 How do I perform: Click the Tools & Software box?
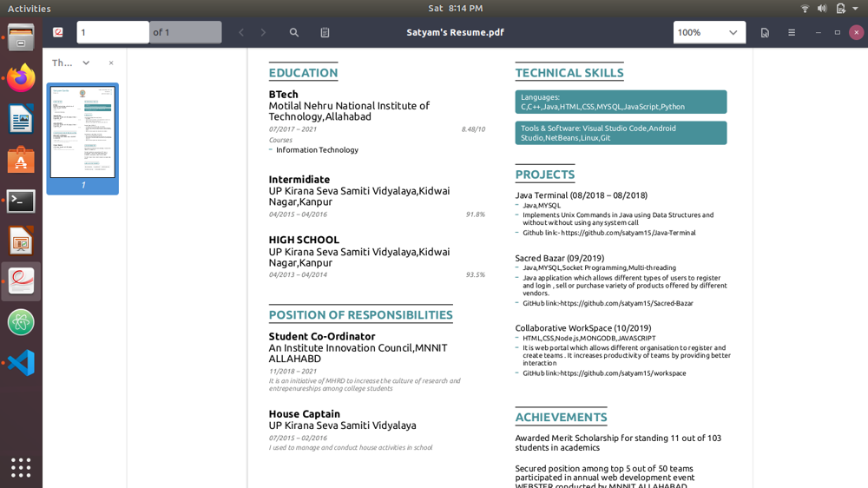621,133
